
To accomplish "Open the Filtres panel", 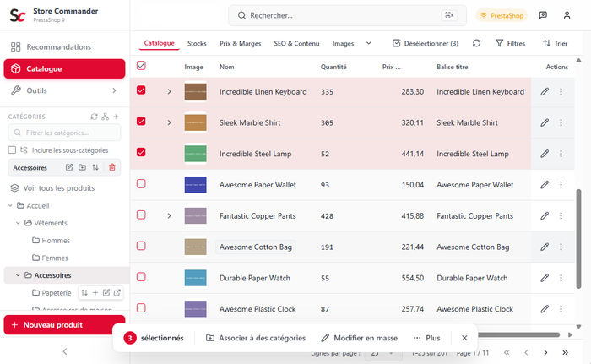I will (510, 43).
